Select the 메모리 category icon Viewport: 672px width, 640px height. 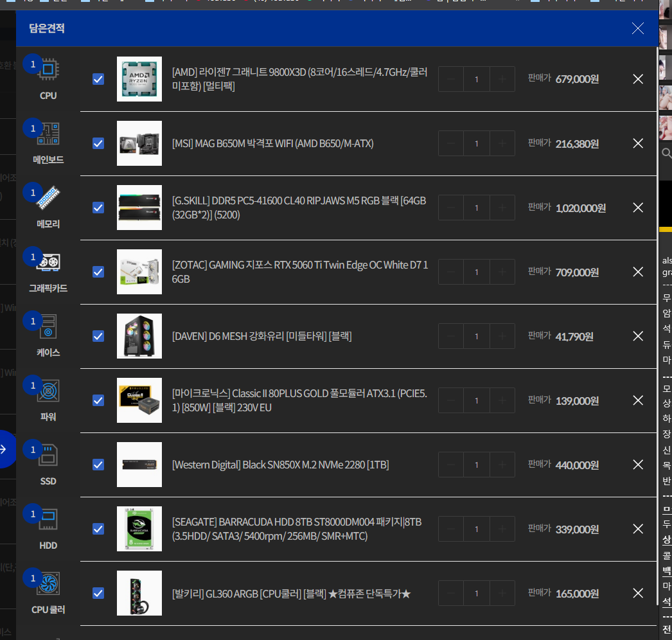48,198
